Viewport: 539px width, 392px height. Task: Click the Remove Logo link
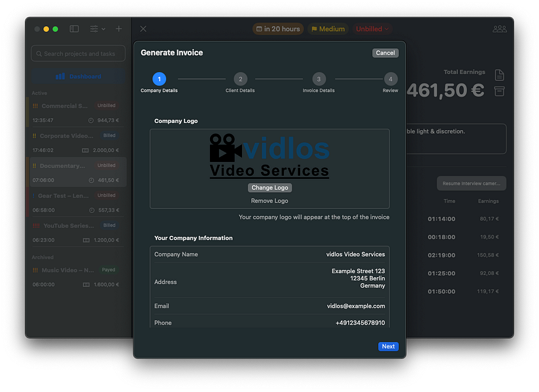tap(269, 201)
